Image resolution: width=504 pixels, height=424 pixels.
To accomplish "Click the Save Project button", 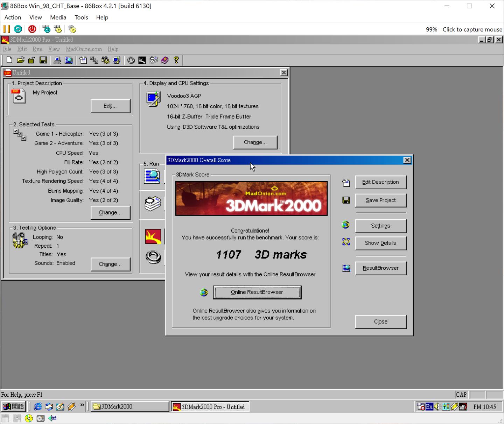I will 381,200.
